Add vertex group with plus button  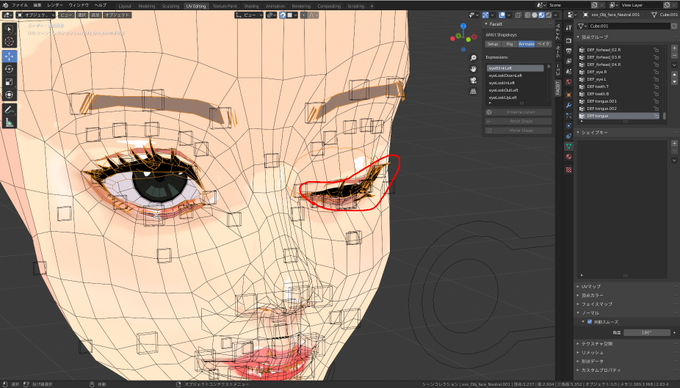(x=674, y=48)
